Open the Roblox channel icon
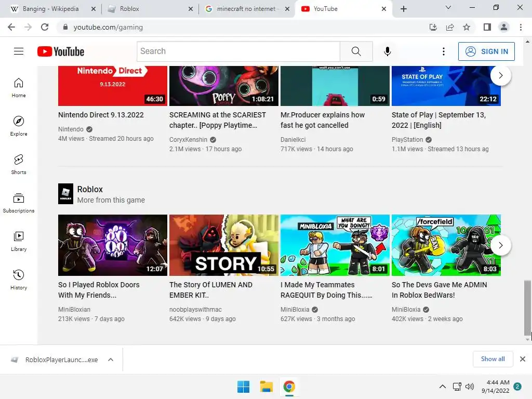The height and width of the screenshot is (399, 532). 65,194
